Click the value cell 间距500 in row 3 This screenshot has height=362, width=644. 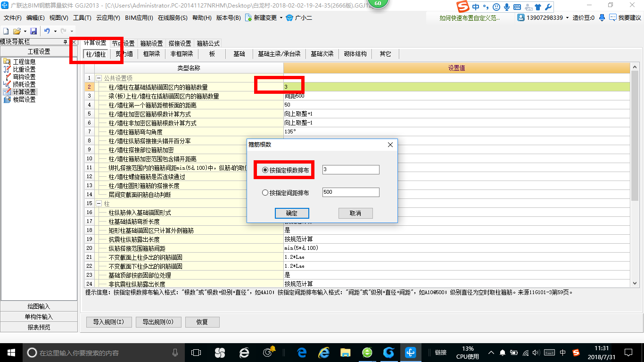457,96
